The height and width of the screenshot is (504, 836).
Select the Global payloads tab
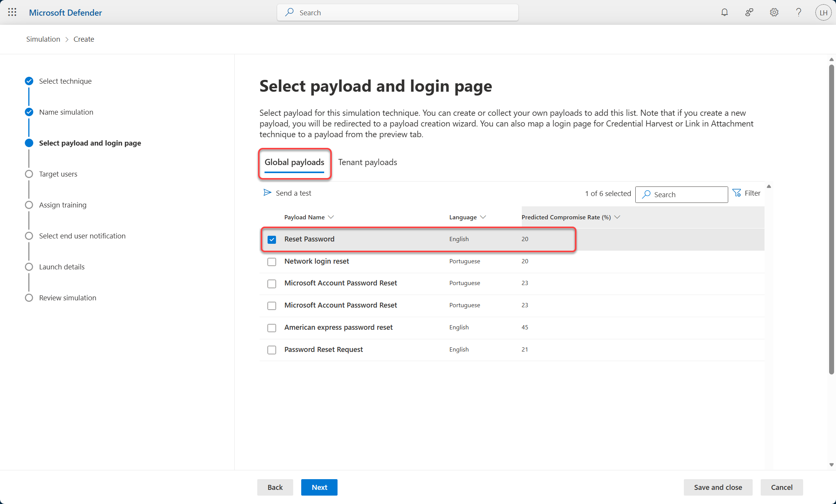[x=294, y=162]
